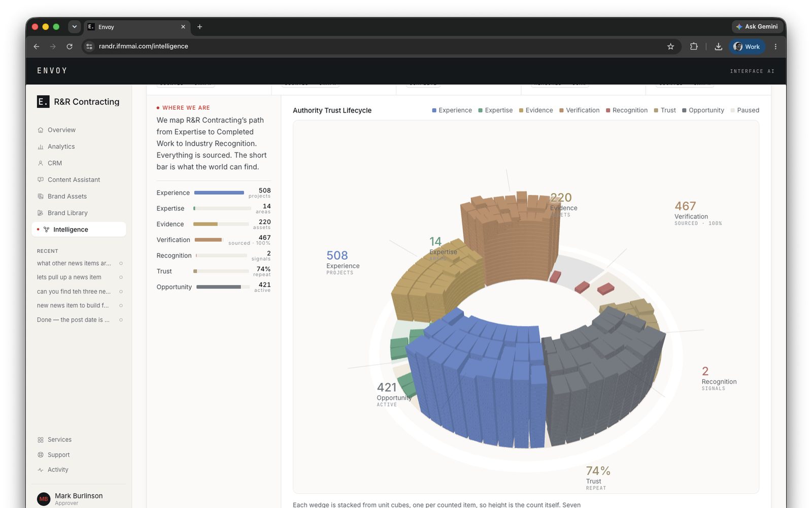
Task: Open recent chat 'what other news items ar...'
Action: click(79, 263)
